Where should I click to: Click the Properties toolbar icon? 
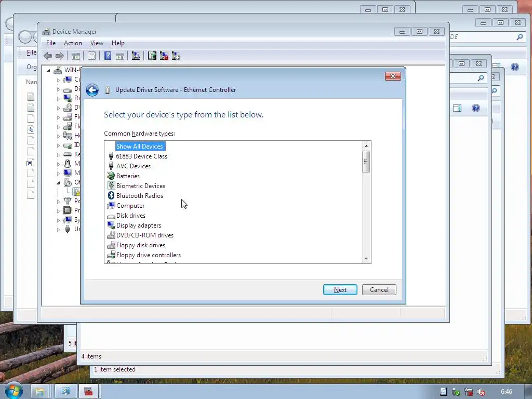tap(91, 56)
